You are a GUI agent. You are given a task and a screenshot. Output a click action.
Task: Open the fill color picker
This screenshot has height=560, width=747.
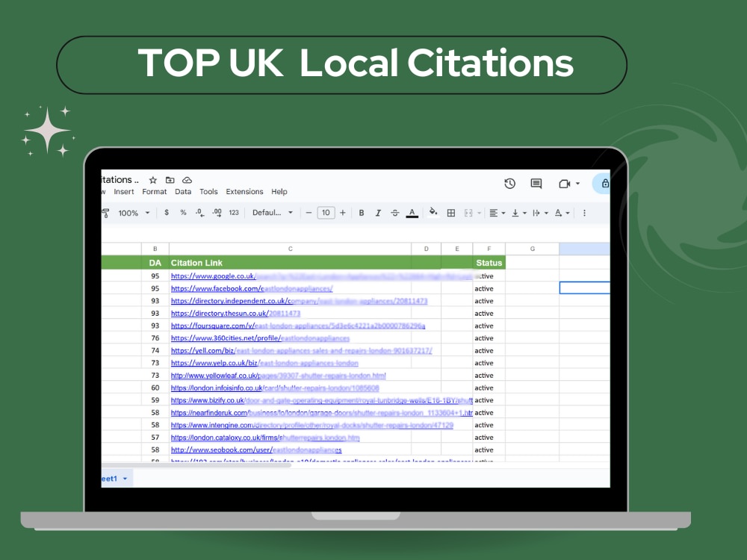pyautogui.click(x=433, y=212)
